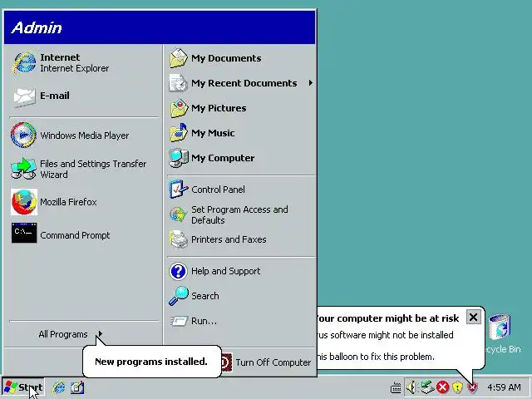
Task: Click the second quick launch icon next to Internet Explorer
Action: pyautogui.click(x=77, y=387)
